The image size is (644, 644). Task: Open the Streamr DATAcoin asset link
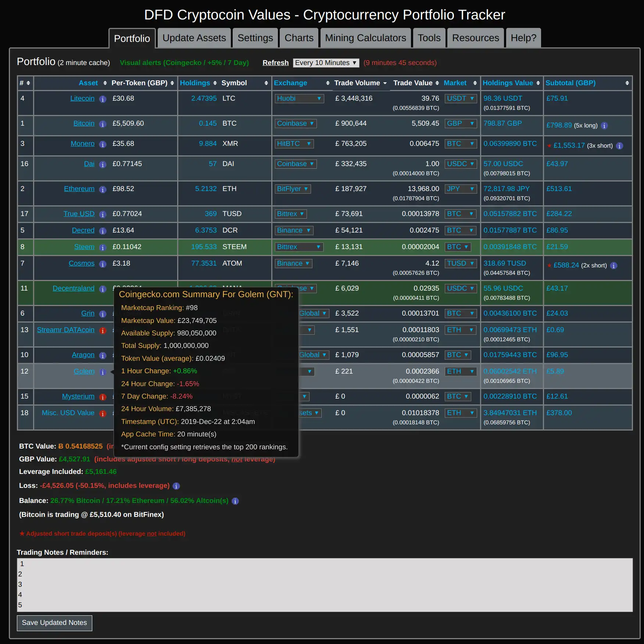65,330
